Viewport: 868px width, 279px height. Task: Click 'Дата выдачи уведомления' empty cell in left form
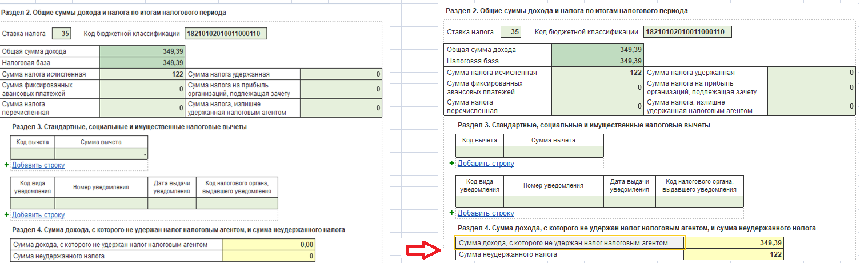pos(172,203)
